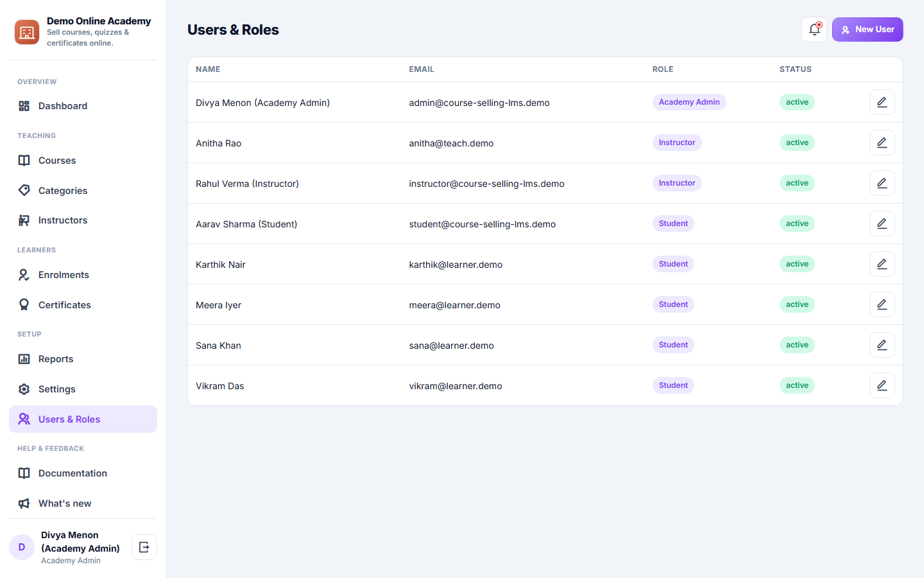Go to Courses in the sidebar
Image resolution: width=924 pixels, height=578 pixels.
click(x=83, y=161)
